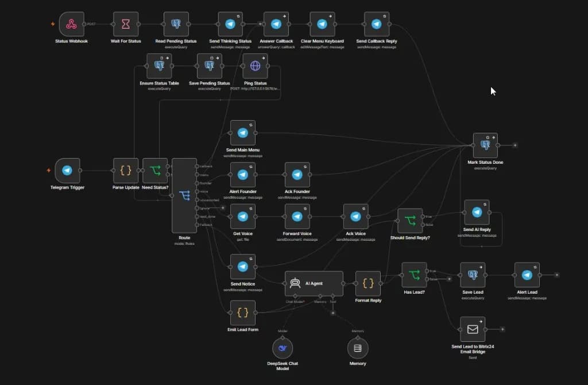Viewport: 588px width, 385px height.
Task: Open the Has Lead? condition node
Action: (x=414, y=275)
